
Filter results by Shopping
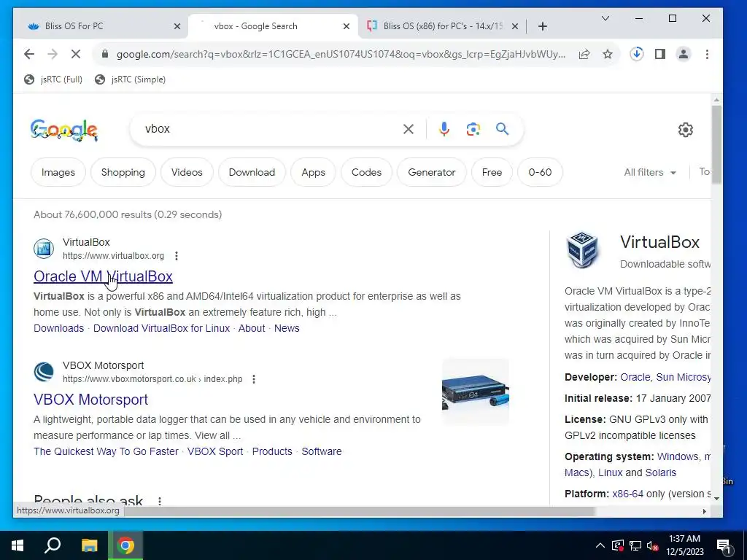(x=123, y=172)
